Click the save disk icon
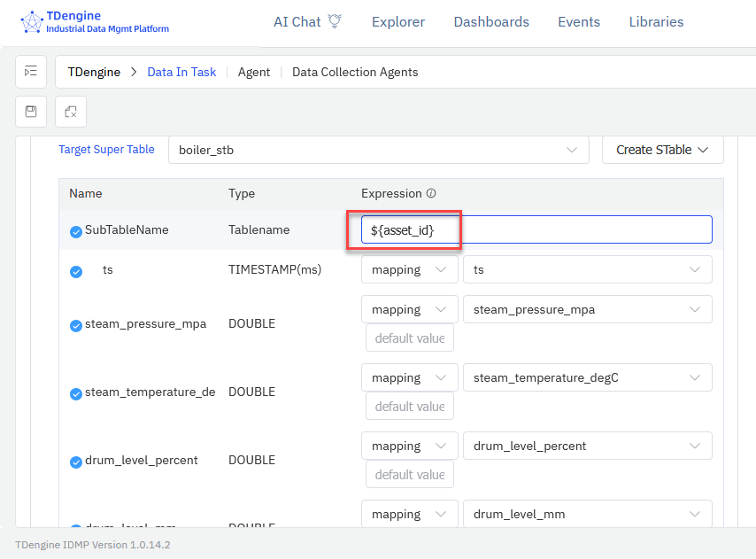The height and width of the screenshot is (559, 756). coord(31,112)
